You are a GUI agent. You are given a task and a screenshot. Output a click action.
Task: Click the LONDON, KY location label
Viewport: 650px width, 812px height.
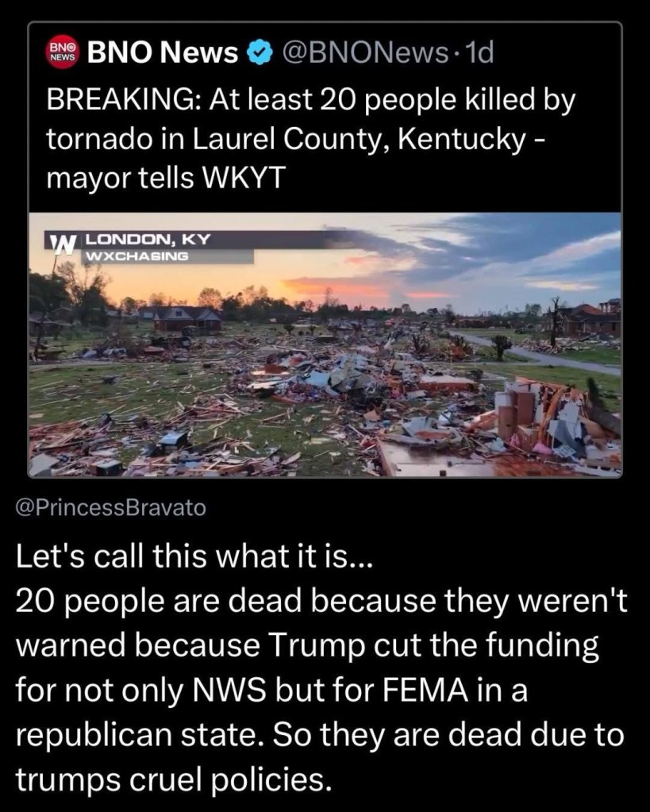pyautogui.click(x=146, y=237)
